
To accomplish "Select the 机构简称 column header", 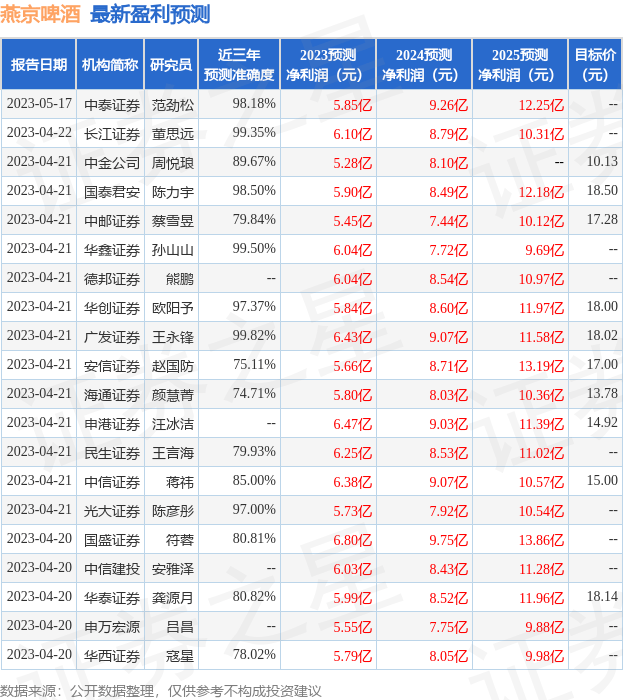I will coord(110,65).
